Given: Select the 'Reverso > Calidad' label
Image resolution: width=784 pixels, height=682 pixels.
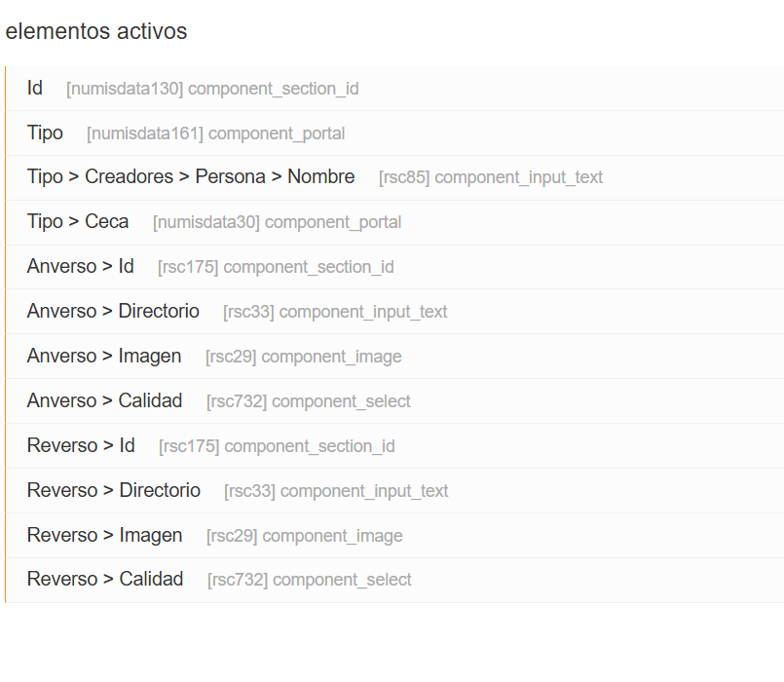Looking at the screenshot, I should 105,580.
